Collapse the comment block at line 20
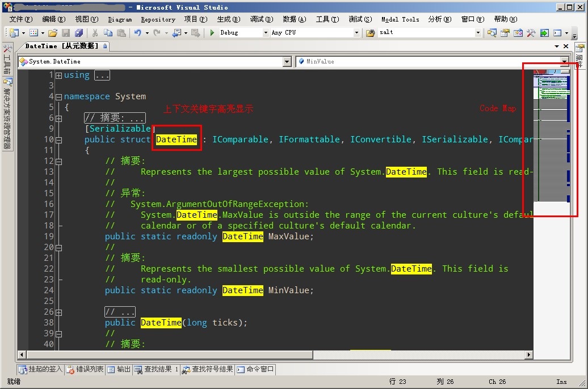The width and height of the screenshot is (588, 389). click(59, 248)
